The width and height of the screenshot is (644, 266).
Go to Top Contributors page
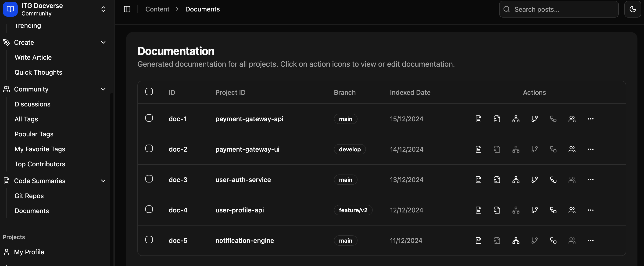coord(40,164)
